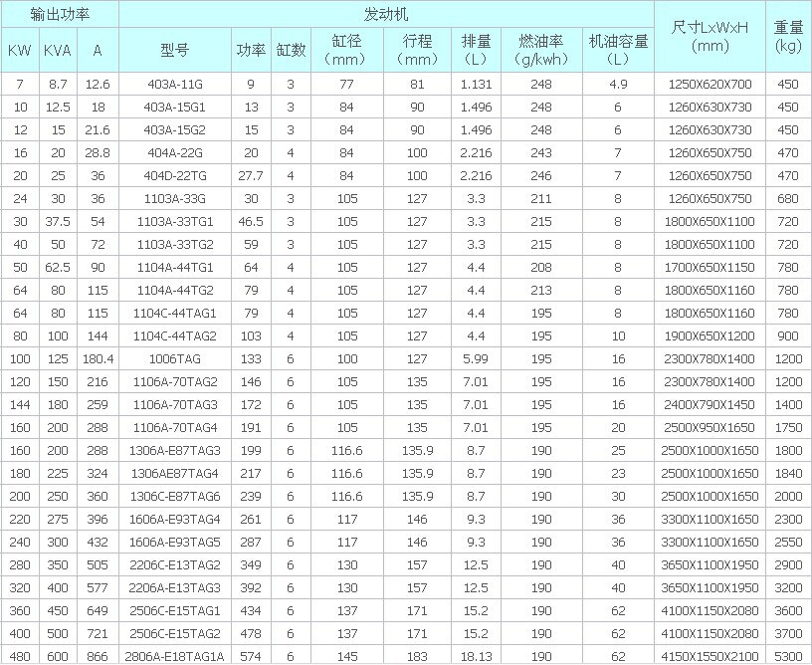
Task: Select fuel rate cell 211
Action: point(541,198)
